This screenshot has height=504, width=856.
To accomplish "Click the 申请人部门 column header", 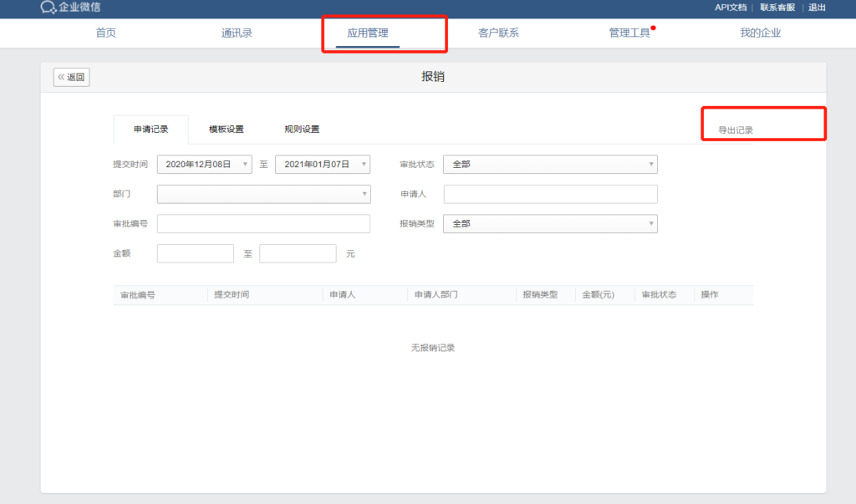I will pos(436,295).
